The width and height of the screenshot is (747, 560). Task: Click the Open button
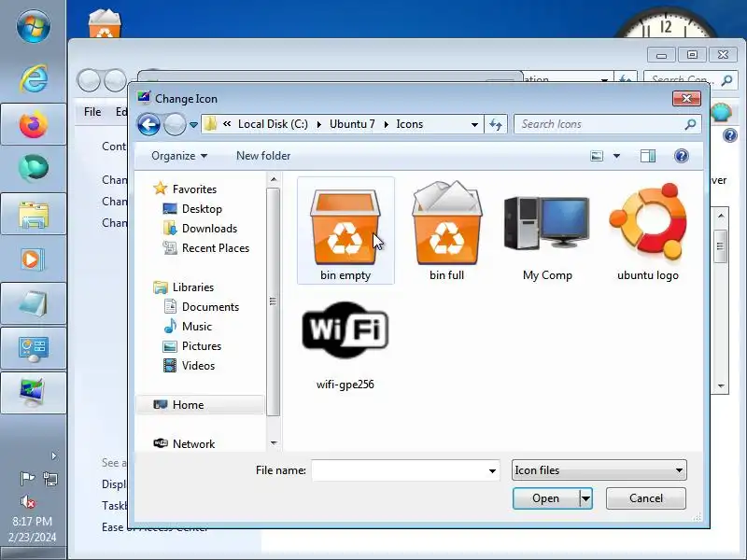[546, 498]
